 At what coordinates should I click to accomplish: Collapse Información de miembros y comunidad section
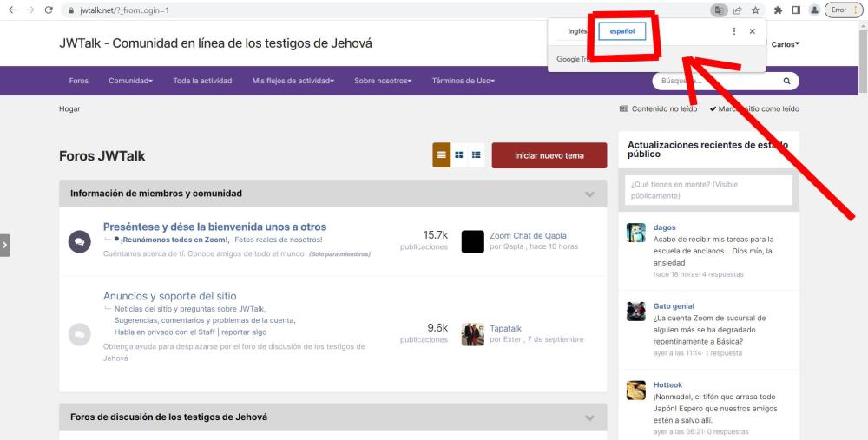[590, 194]
